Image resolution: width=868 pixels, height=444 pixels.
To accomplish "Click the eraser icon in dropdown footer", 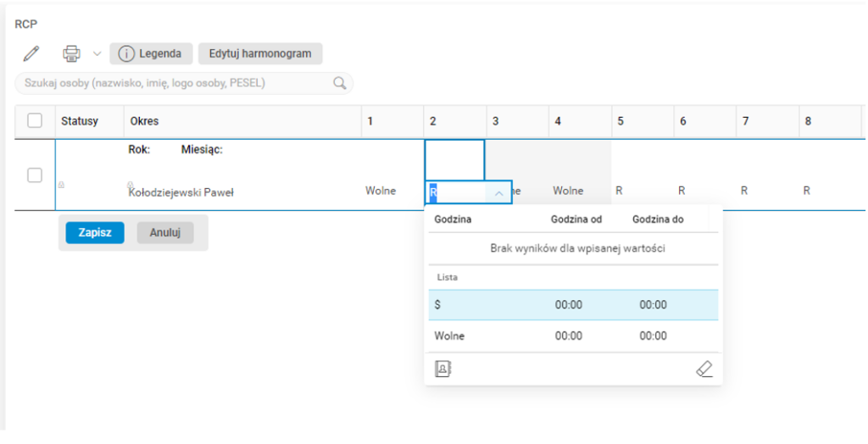I will coord(704,369).
